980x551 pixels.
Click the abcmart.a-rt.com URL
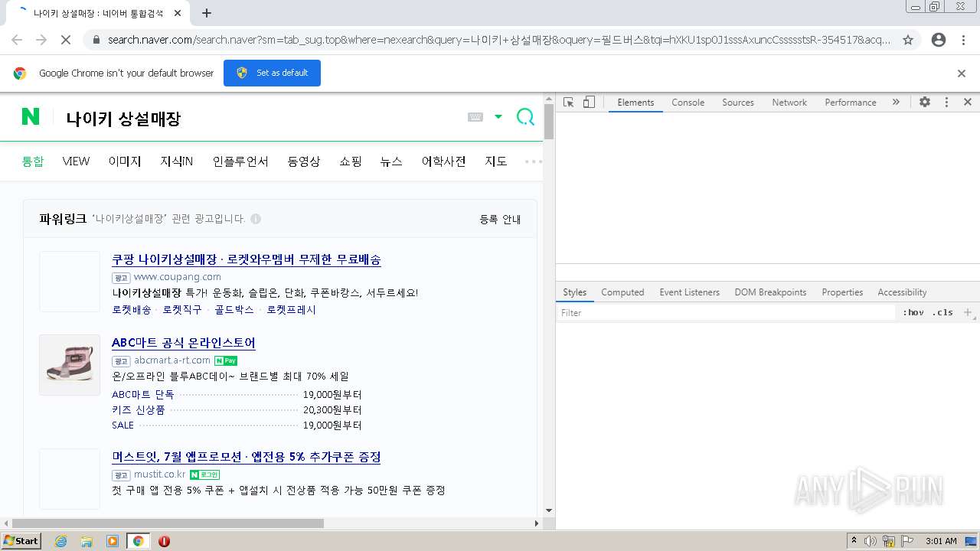tap(172, 360)
